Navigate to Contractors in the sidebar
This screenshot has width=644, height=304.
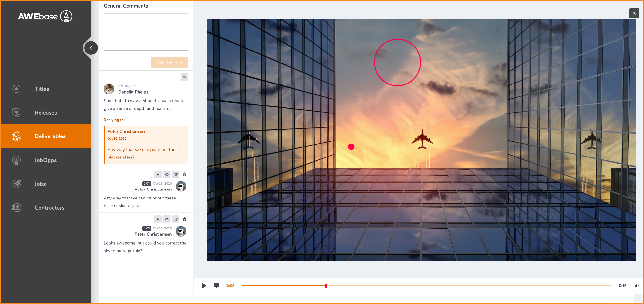tap(49, 208)
